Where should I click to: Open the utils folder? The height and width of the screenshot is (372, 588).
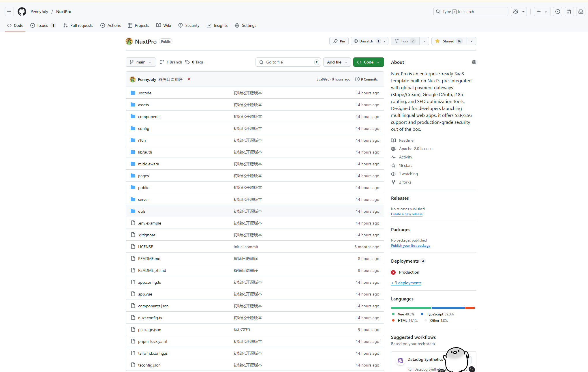(142, 211)
